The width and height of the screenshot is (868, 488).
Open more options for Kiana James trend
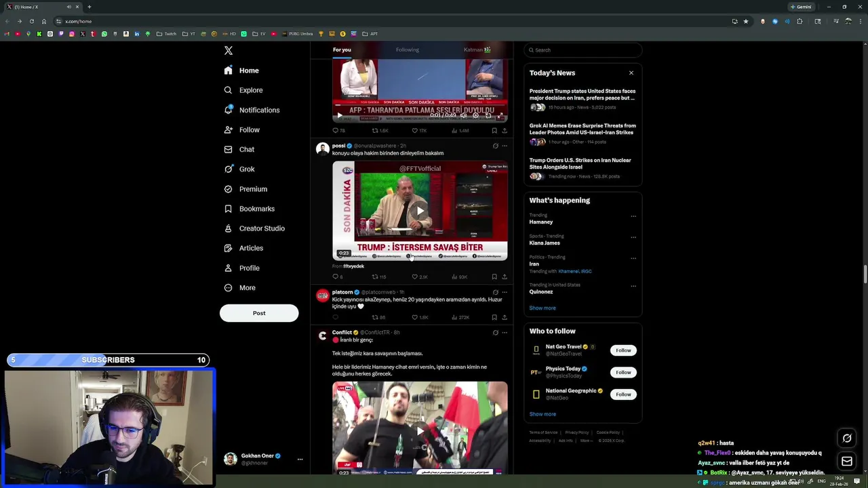[x=633, y=237]
